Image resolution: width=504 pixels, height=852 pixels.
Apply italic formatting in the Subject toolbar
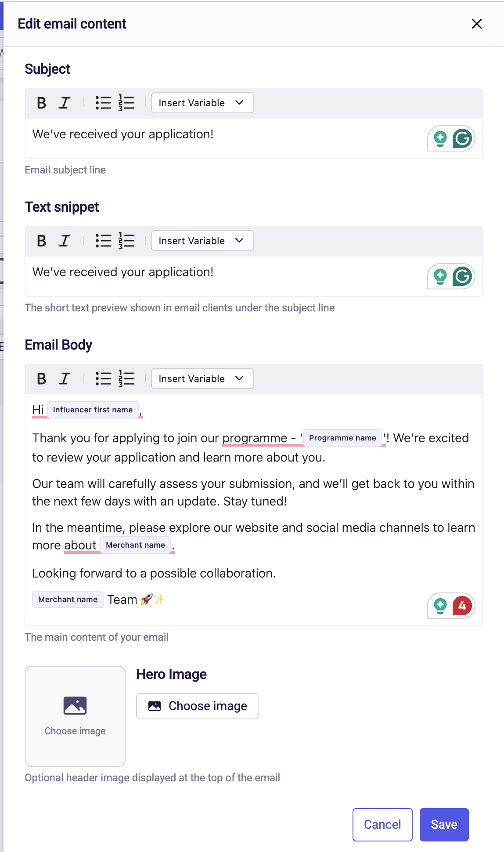64,103
